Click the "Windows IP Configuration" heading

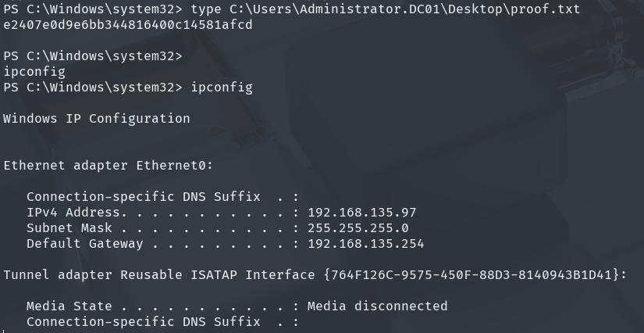[x=97, y=119]
